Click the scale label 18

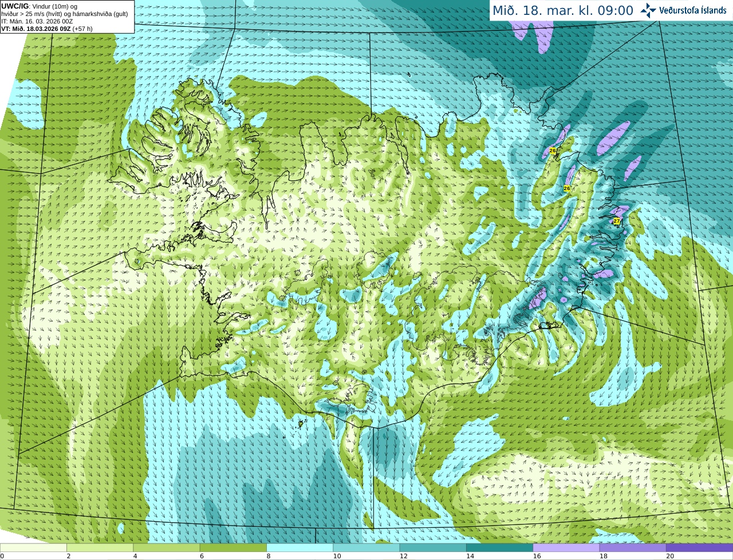[603, 556]
